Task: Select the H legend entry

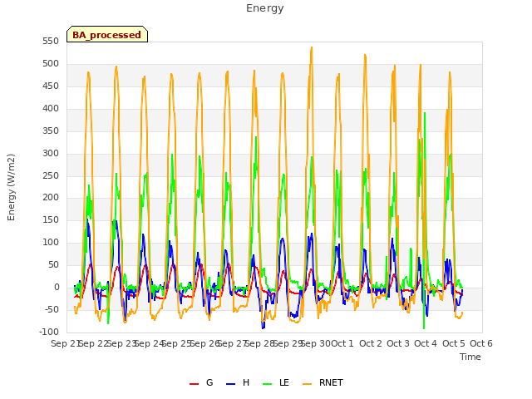Action: pyautogui.click(x=238, y=382)
